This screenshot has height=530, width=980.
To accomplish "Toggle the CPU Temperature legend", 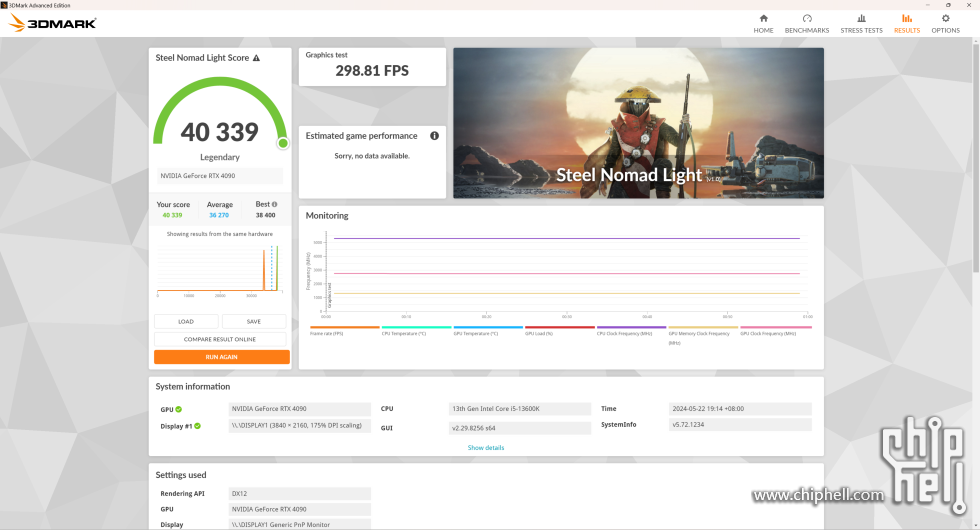I will coord(416,331).
